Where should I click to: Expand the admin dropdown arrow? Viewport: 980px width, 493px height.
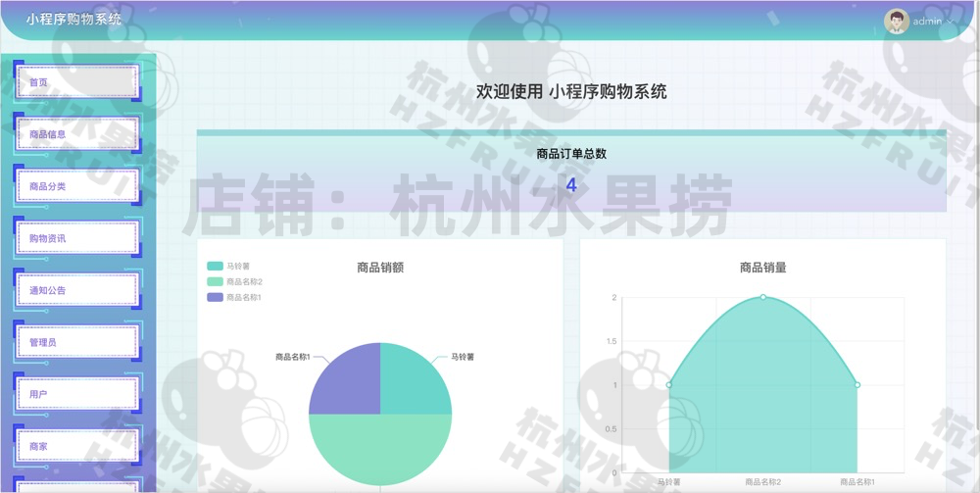[951, 22]
